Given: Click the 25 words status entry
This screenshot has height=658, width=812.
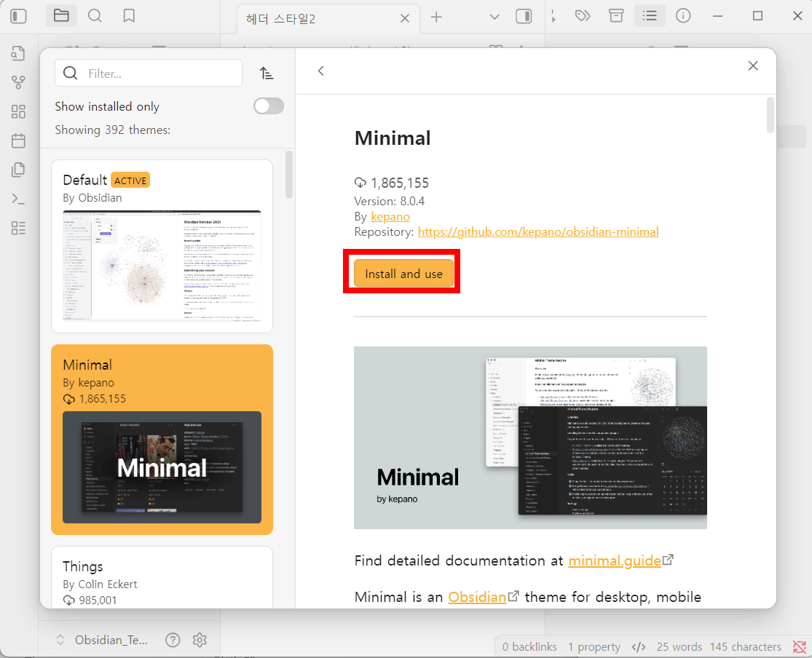Looking at the screenshot, I should click(679, 646).
